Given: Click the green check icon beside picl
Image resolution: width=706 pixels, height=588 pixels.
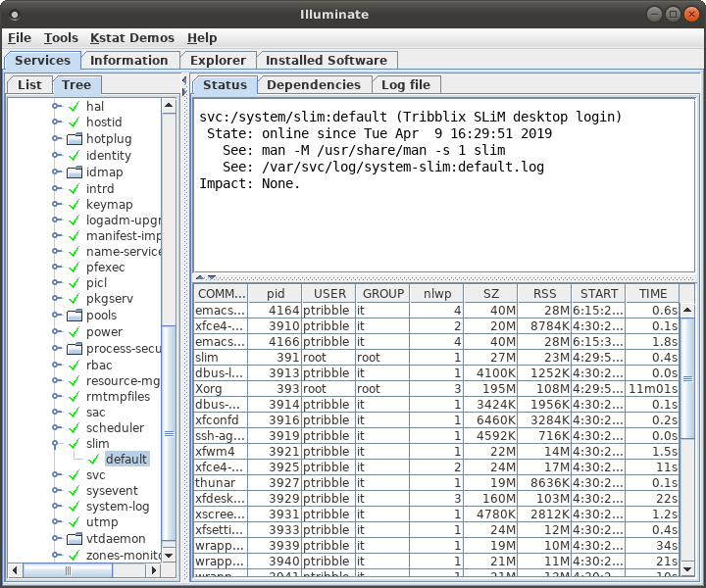Looking at the screenshot, I should (75, 283).
